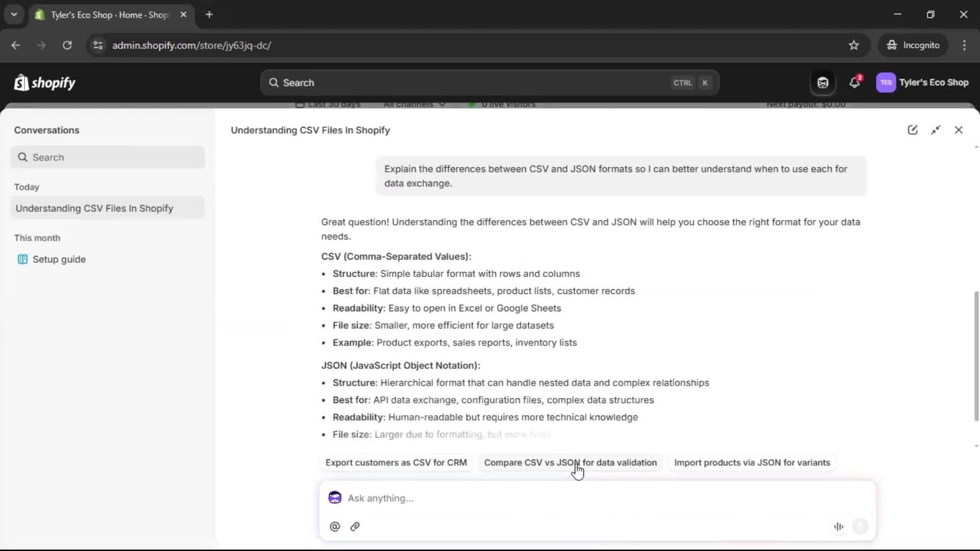
Task: Click the Ask anything input field
Action: coord(510,498)
